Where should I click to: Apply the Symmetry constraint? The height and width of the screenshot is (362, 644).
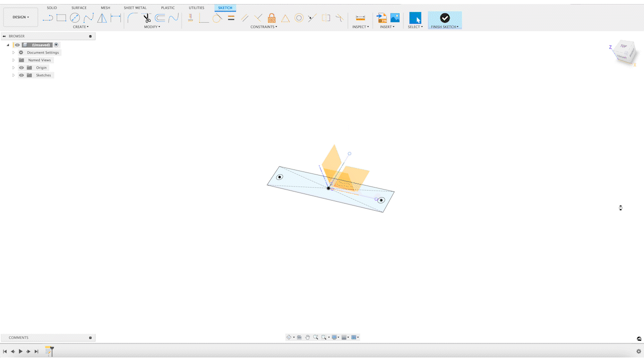(x=326, y=18)
